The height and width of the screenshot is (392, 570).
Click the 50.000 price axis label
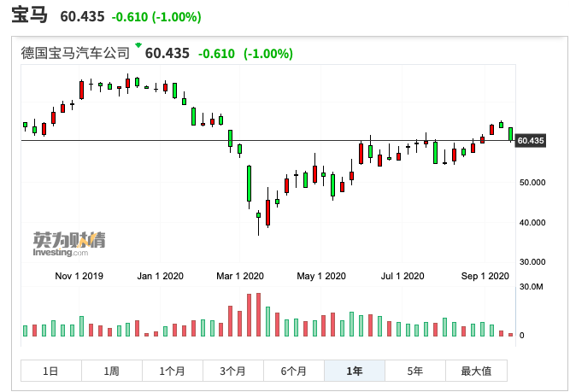coord(532,183)
